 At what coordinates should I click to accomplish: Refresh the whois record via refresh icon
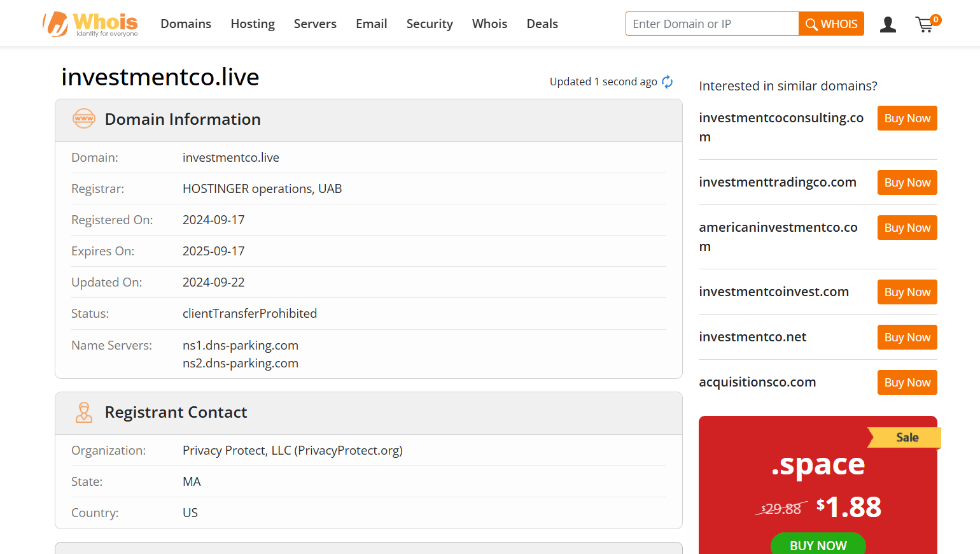click(667, 82)
